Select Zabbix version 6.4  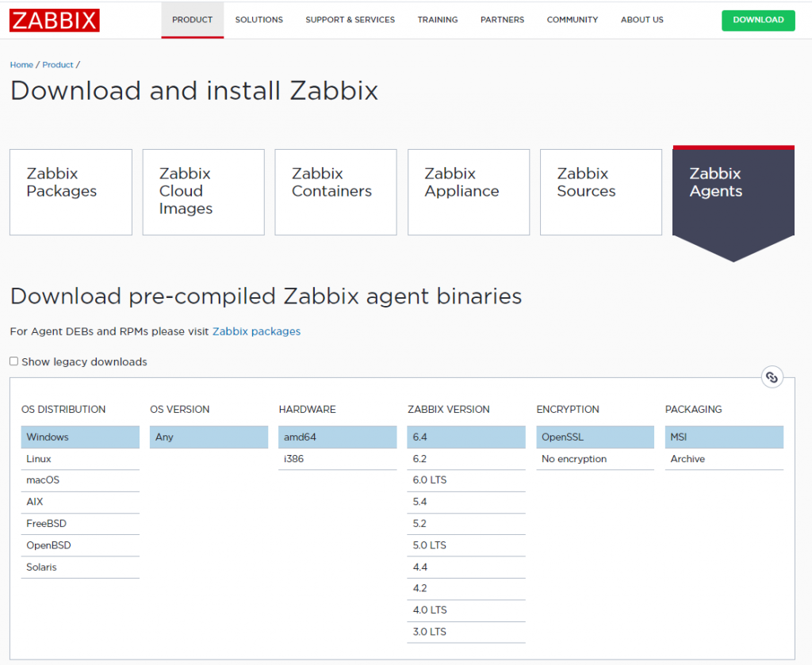point(466,437)
